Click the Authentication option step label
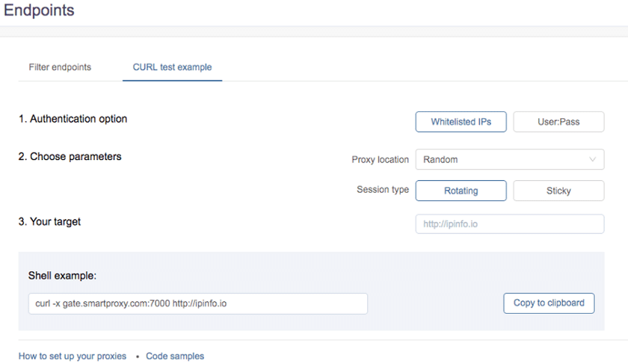Screen dimensions: 628x364 coord(73,119)
